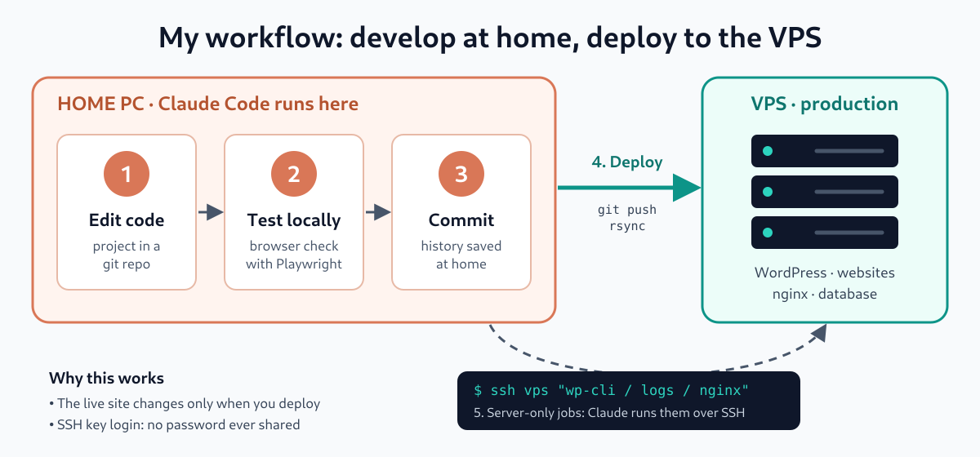This screenshot has width=980, height=457.
Task: Click bullet 'The live site changes only when you deploy'
Action: [x=185, y=404]
